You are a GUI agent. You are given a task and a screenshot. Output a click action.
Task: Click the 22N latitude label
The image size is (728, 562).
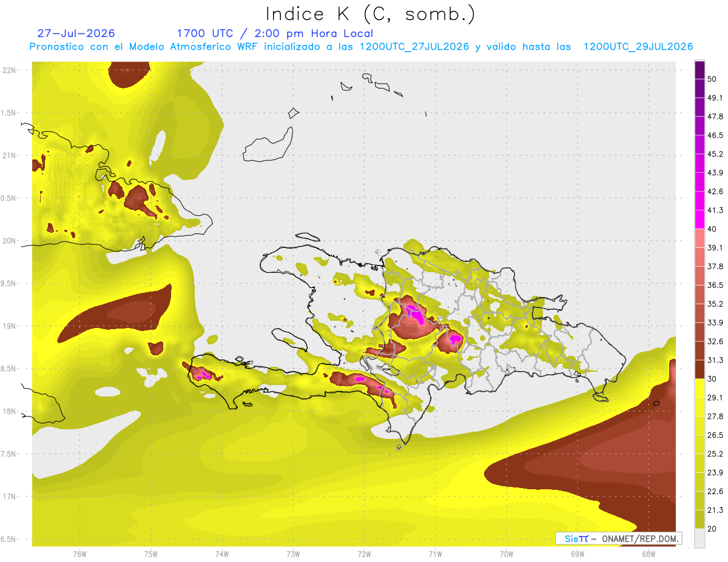pyautogui.click(x=10, y=70)
